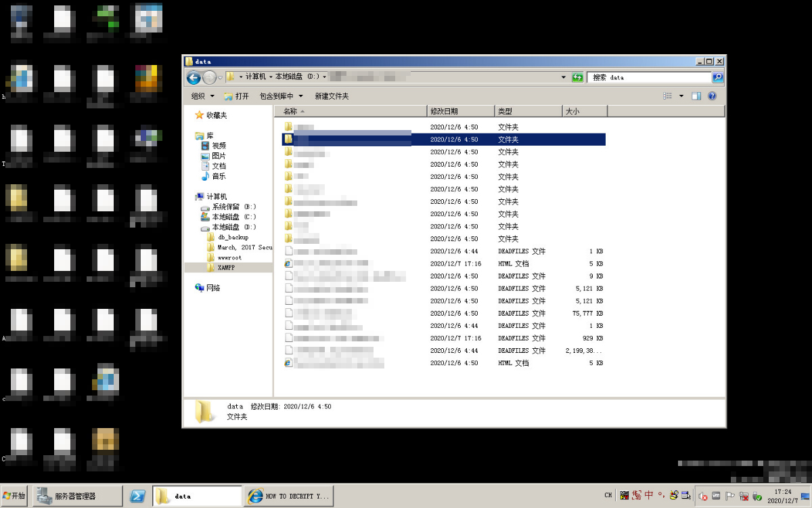Click the refresh button beside address bar
The height and width of the screenshot is (508, 812).
click(x=577, y=77)
